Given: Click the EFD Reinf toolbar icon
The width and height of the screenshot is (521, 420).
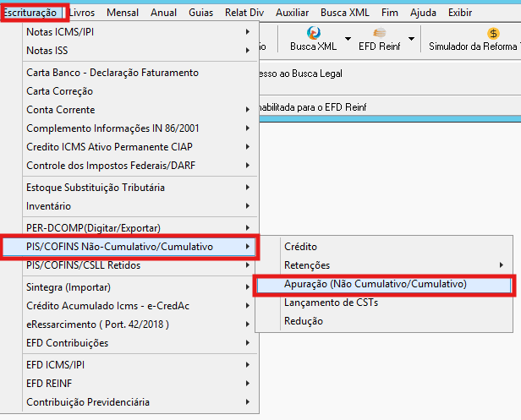Looking at the screenshot, I should tap(379, 39).
